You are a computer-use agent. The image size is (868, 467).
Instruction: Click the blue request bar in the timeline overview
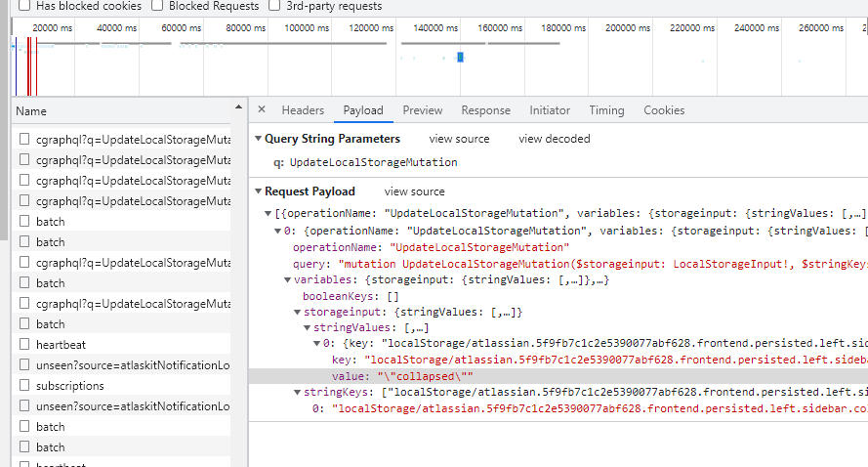460,57
